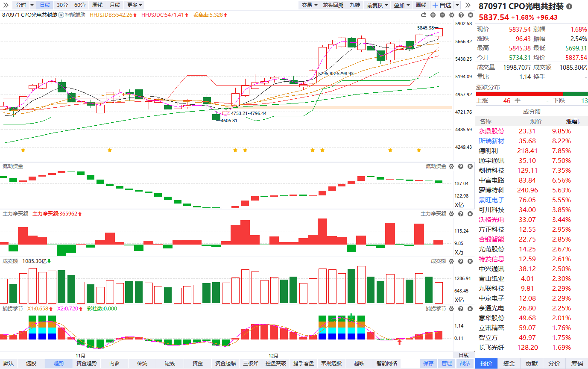Click the share arrow icon above main chart
588x369 pixels.
pos(424,15)
